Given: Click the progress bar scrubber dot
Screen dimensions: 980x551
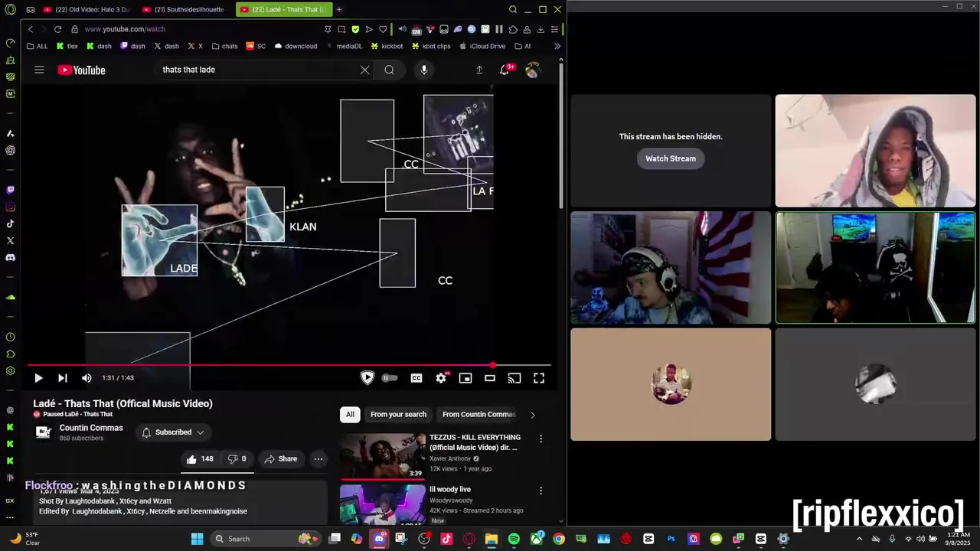Looking at the screenshot, I should (x=493, y=365).
